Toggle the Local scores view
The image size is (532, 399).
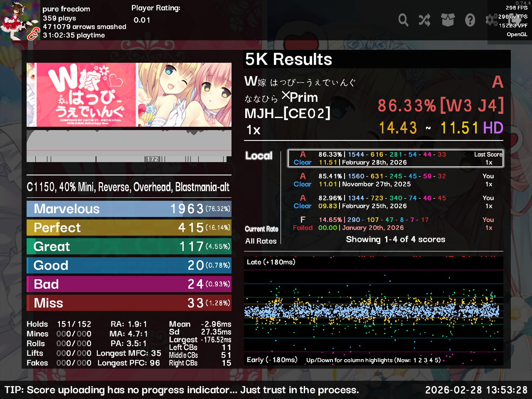(259, 156)
